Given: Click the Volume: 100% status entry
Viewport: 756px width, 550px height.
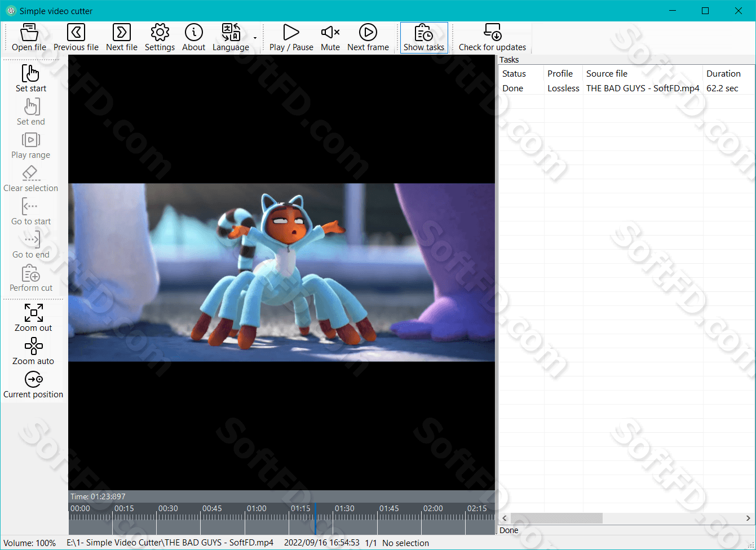Looking at the screenshot, I should tap(29, 543).
